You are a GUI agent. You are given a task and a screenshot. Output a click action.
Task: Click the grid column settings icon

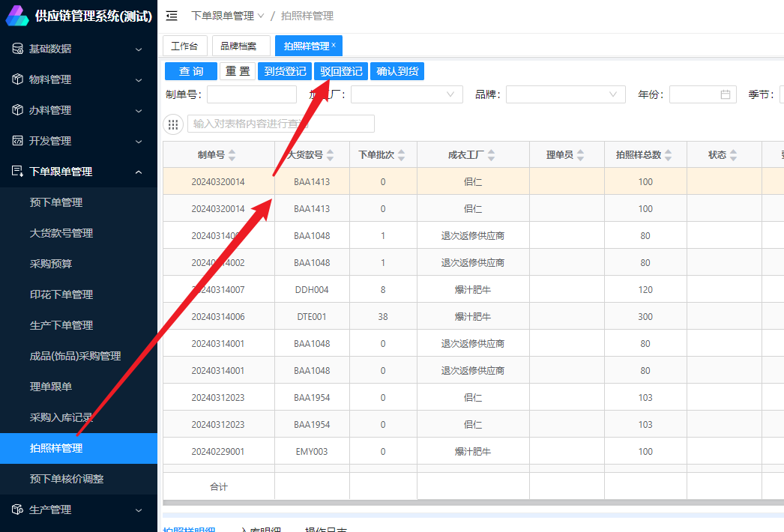(173, 124)
